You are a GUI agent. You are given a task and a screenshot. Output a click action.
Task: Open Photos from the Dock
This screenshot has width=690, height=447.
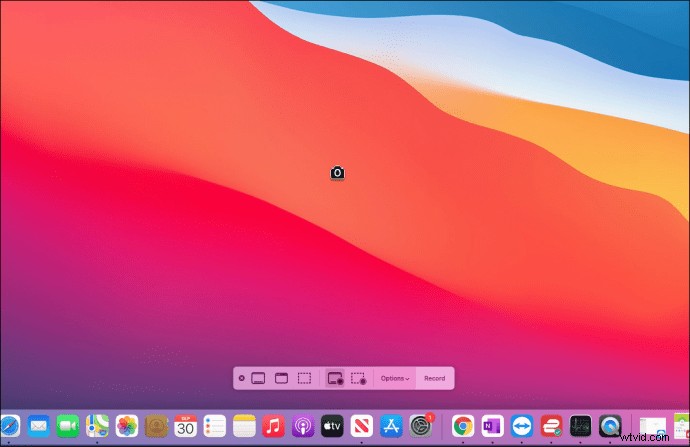[x=127, y=426]
